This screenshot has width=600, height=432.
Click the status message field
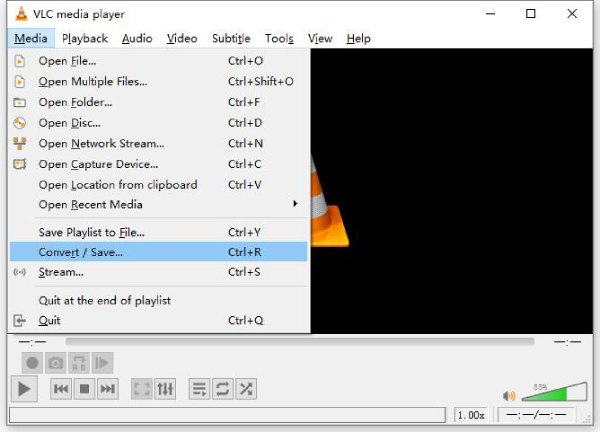227,415
